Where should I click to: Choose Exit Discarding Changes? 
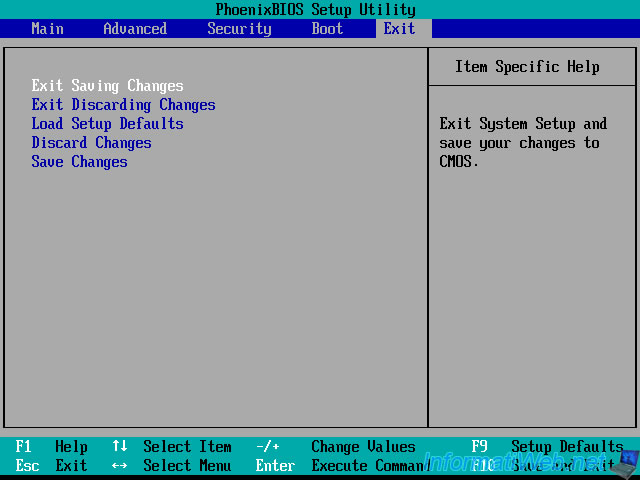click(x=123, y=105)
